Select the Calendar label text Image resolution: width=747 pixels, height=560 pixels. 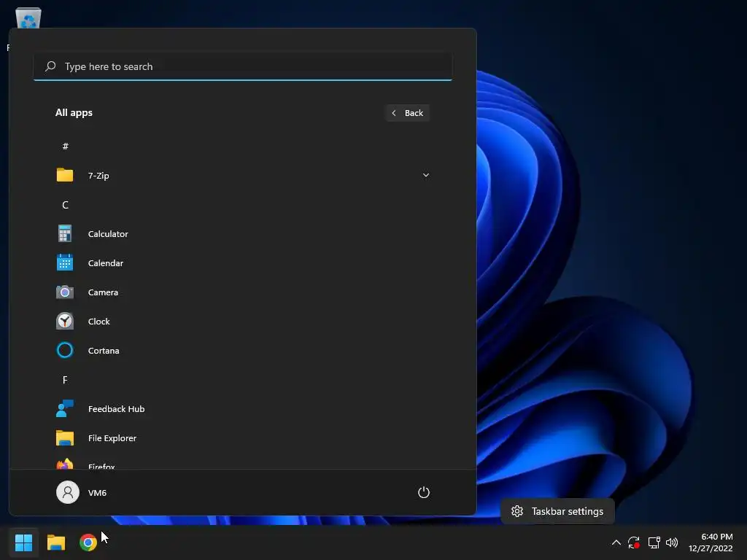106,262
